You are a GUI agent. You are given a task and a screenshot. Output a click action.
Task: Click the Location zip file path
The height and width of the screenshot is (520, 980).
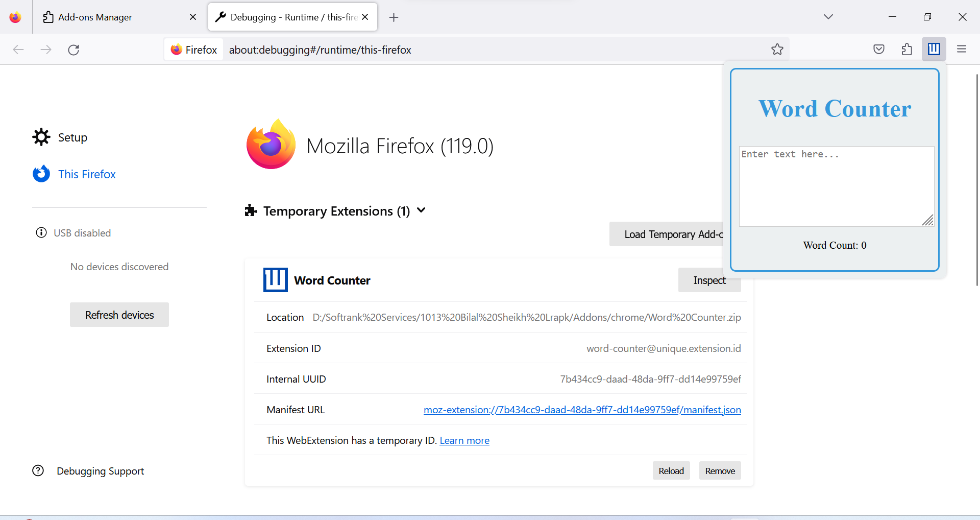coord(527,317)
